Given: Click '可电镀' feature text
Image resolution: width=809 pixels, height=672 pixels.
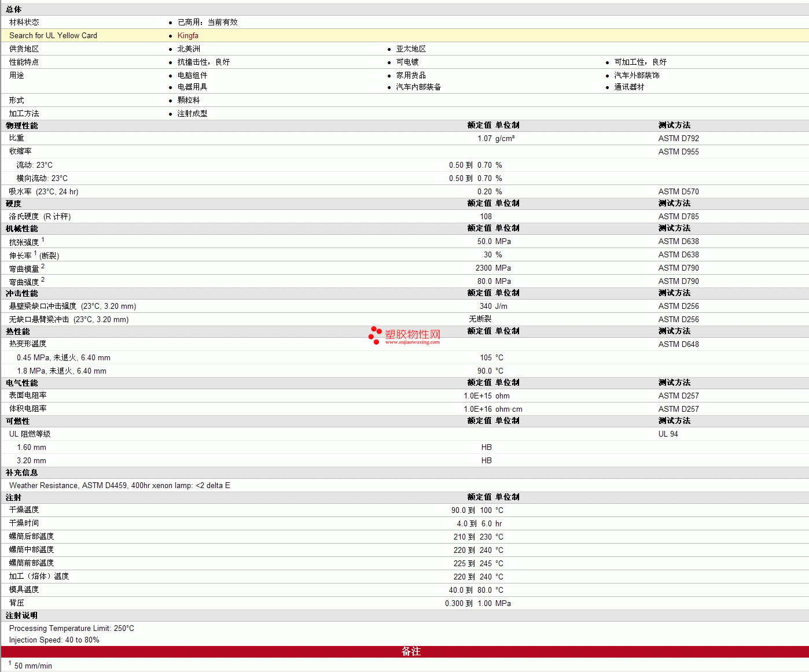Looking at the screenshot, I should pos(407,62).
